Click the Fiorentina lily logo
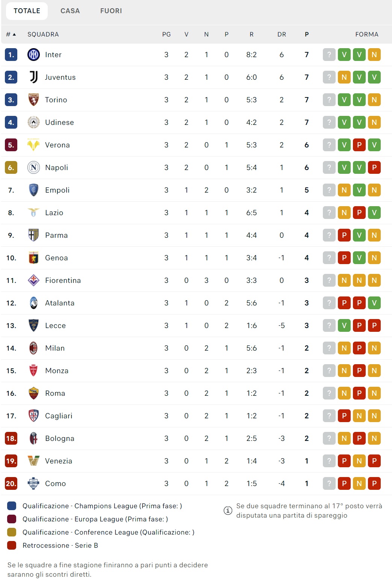This screenshot has height=582, width=392. click(x=33, y=280)
